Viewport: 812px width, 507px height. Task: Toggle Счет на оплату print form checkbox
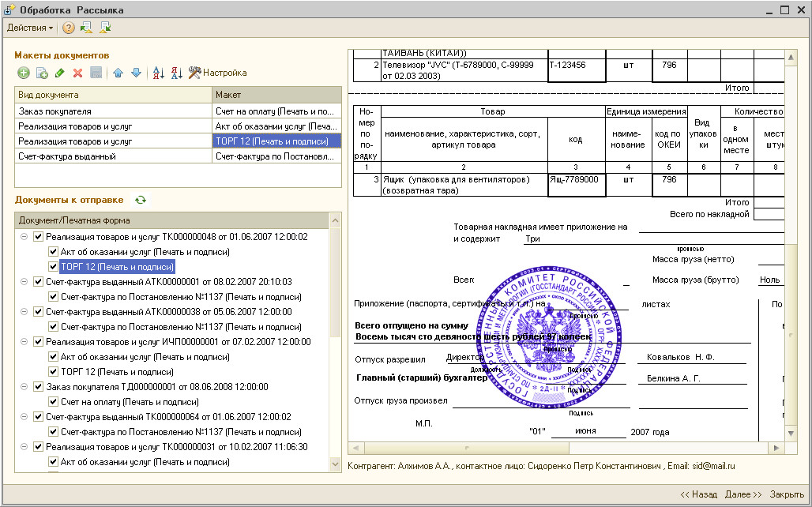[x=53, y=401]
